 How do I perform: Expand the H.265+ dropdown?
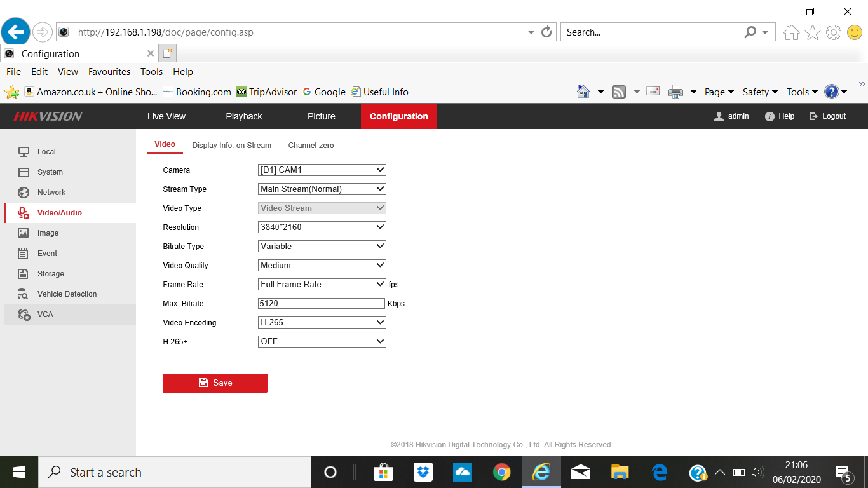pyautogui.click(x=322, y=341)
